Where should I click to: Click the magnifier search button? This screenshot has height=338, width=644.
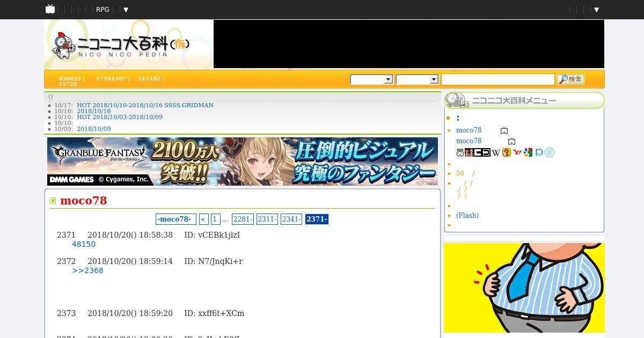[570, 79]
